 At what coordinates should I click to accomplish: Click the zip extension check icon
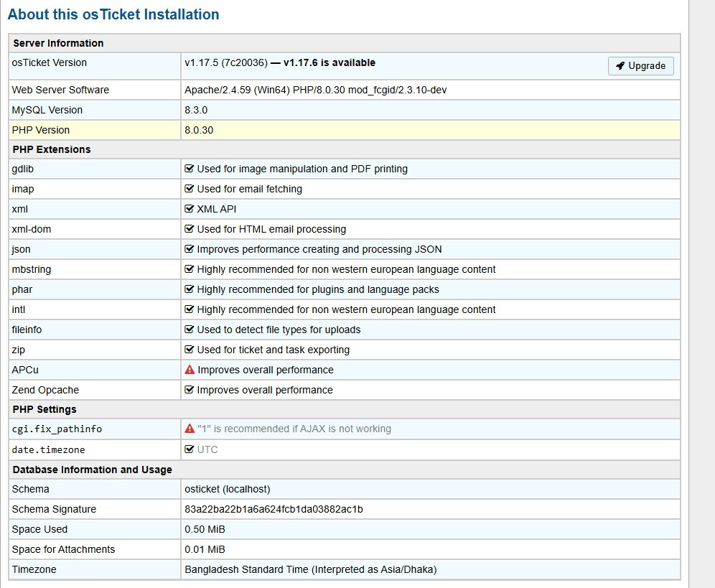point(190,350)
